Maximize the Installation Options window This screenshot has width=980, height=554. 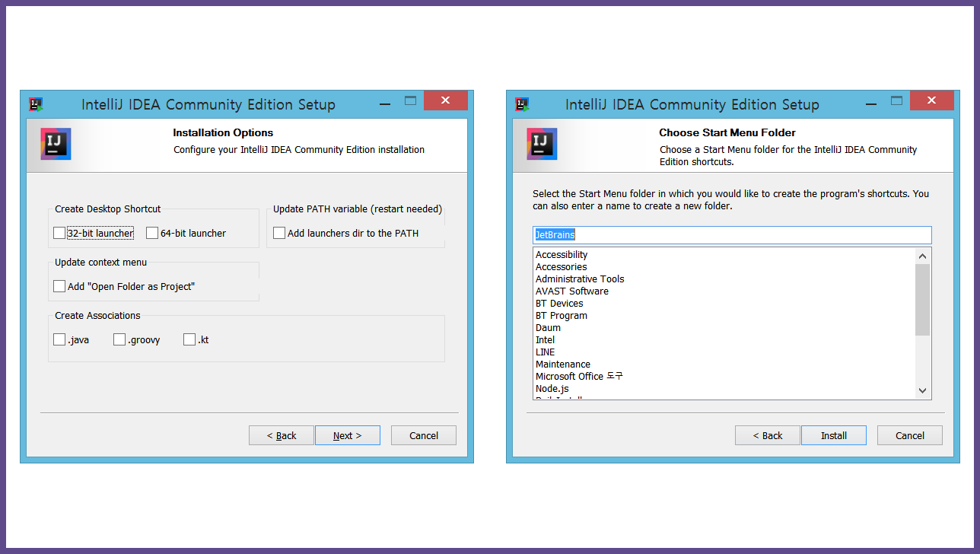click(x=411, y=100)
